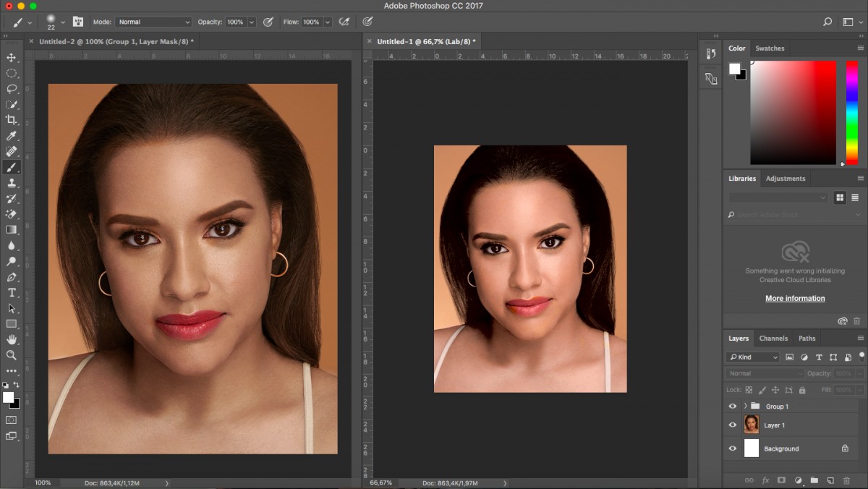Open the Flow value dropdown arrow
The height and width of the screenshot is (489, 868).
[328, 22]
